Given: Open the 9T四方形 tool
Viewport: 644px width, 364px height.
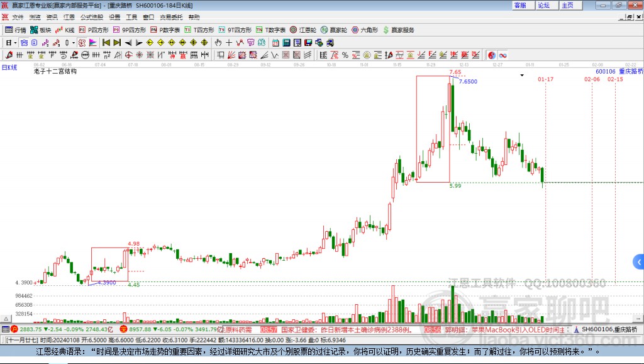Looking at the screenshot, I should pyautogui.click(x=235, y=30).
